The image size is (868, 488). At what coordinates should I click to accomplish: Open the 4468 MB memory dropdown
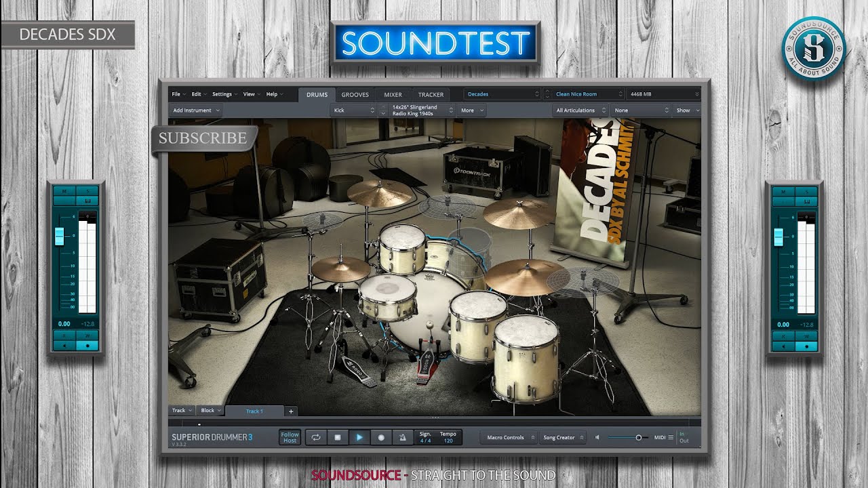tap(663, 94)
